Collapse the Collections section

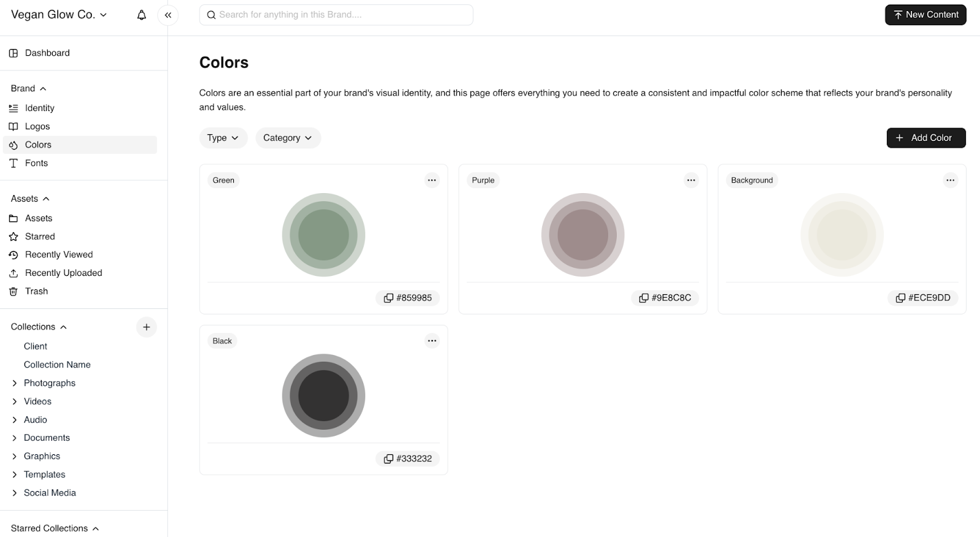coord(39,327)
